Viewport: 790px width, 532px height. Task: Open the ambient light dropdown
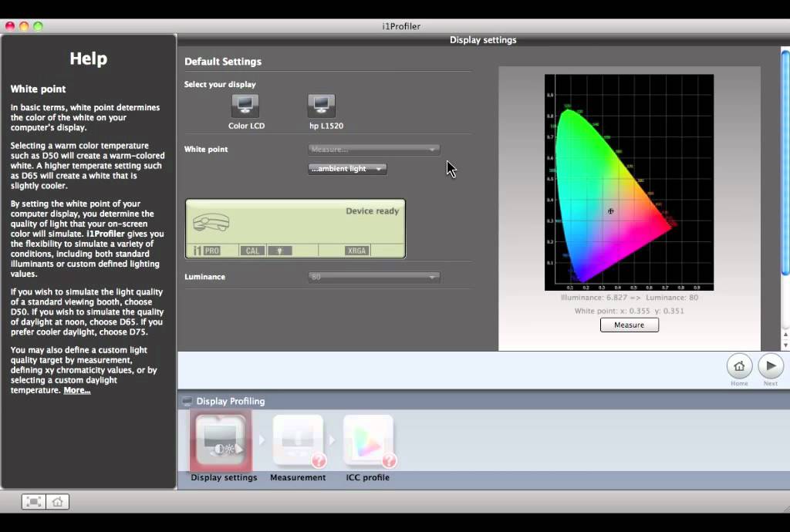click(347, 169)
